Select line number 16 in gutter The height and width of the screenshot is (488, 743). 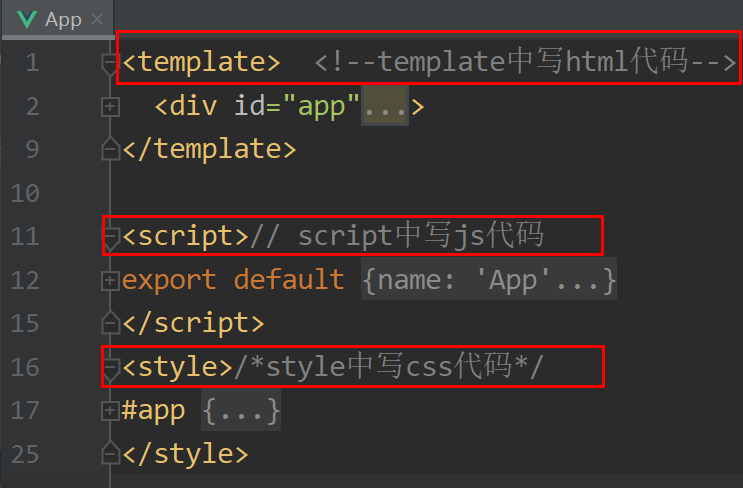(x=25, y=368)
